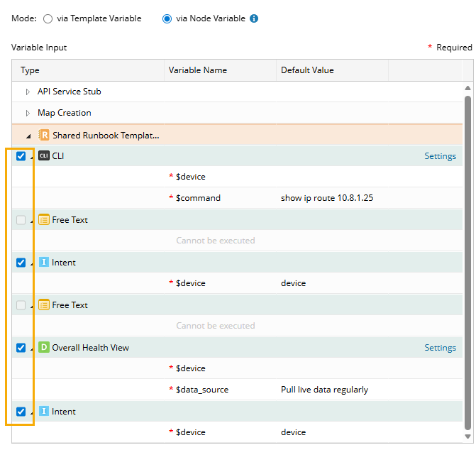Click the Shared Runbook Template R icon
This screenshot has width=476, height=450.
43,135
